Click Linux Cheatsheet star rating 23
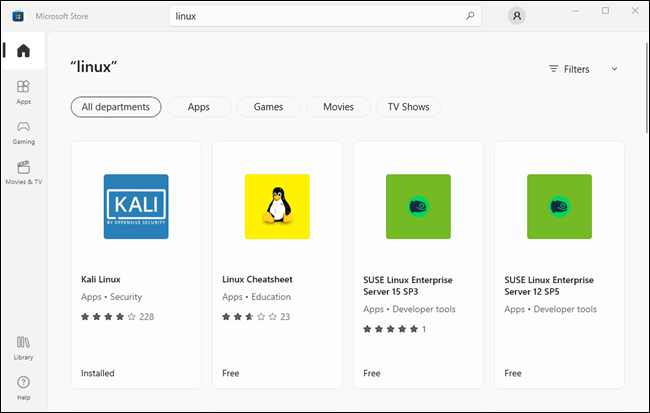Viewport: 650px width, 413px height. coord(256,317)
